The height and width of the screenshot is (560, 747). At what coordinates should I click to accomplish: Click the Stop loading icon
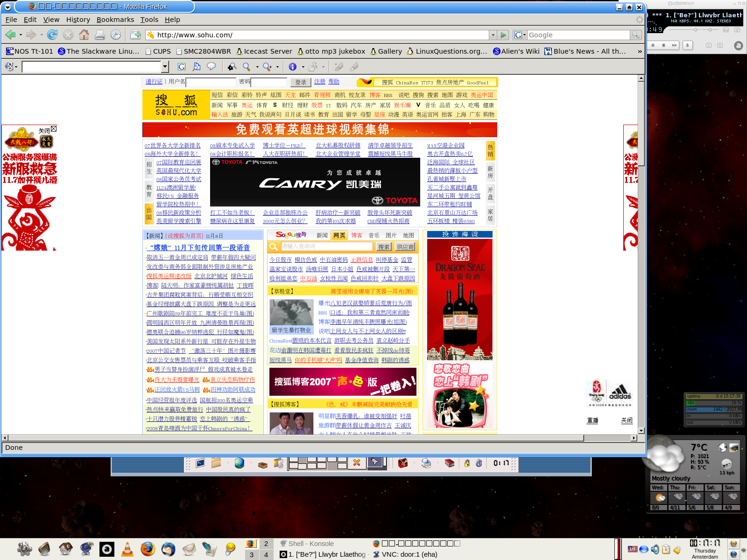tap(68, 35)
